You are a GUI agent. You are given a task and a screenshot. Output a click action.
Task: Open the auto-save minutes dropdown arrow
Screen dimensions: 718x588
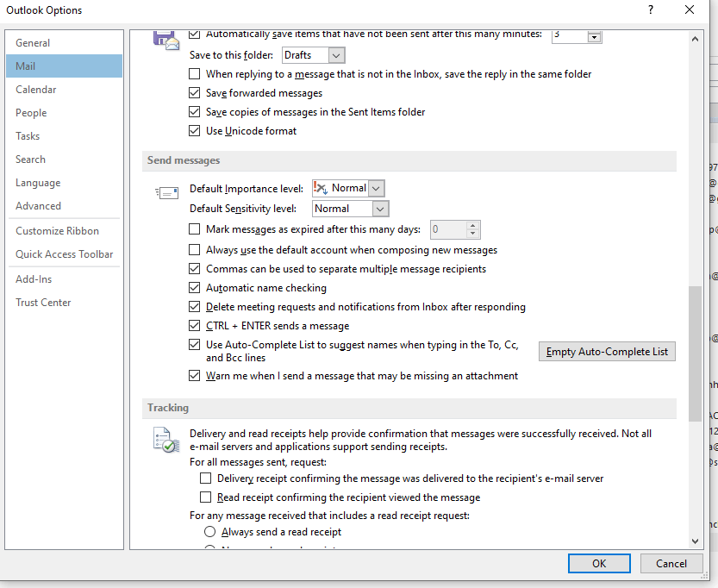(595, 36)
